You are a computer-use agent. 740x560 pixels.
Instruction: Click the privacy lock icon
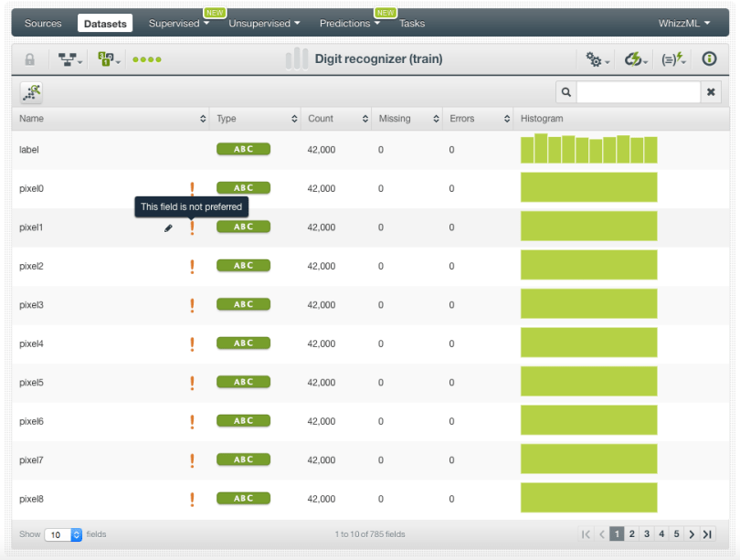coord(29,59)
